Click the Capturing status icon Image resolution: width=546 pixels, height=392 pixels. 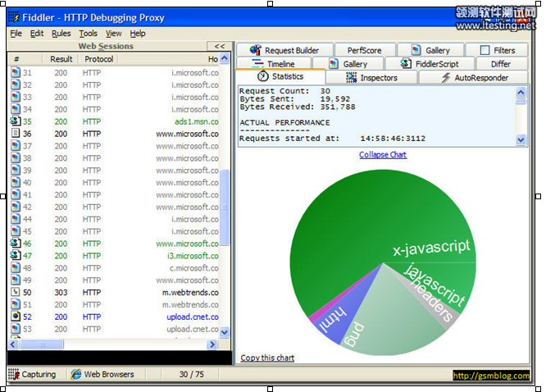pyautogui.click(x=13, y=375)
